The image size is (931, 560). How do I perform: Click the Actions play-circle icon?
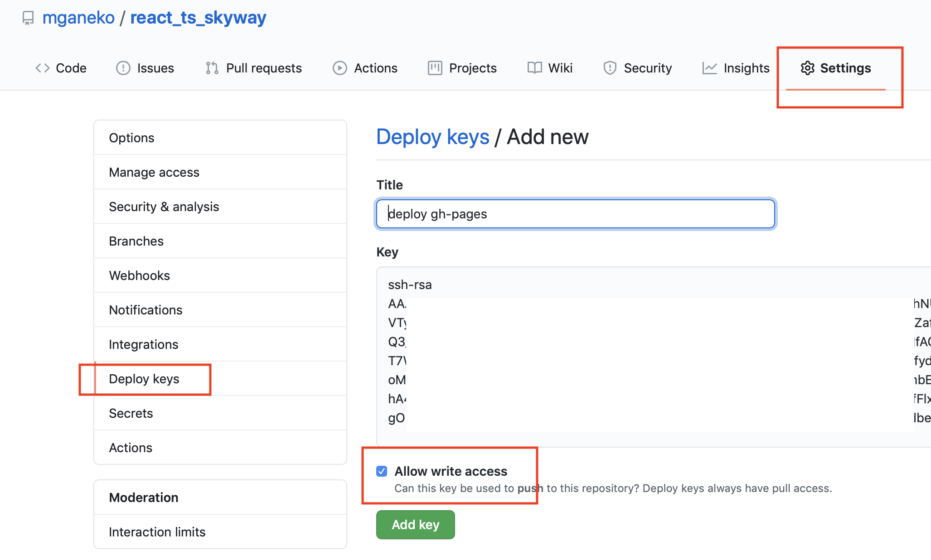[x=340, y=68]
